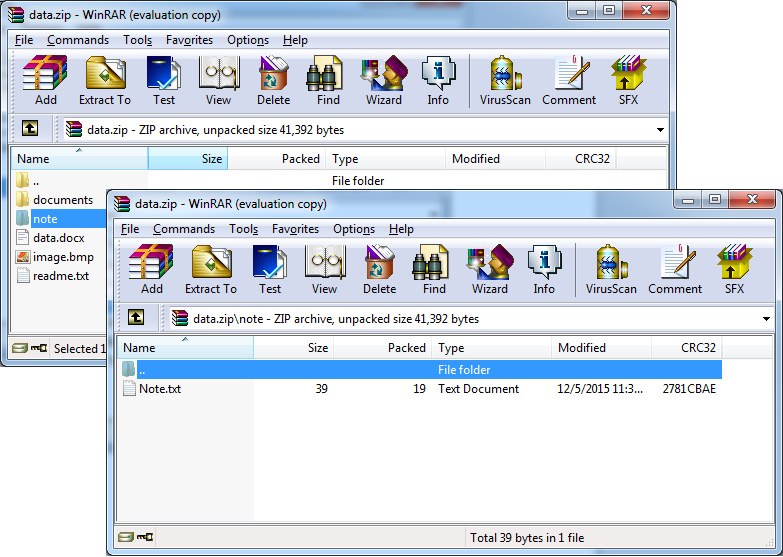Screen dimensions: 783x557
Task: Open Options menu in back window
Action: 248,40
